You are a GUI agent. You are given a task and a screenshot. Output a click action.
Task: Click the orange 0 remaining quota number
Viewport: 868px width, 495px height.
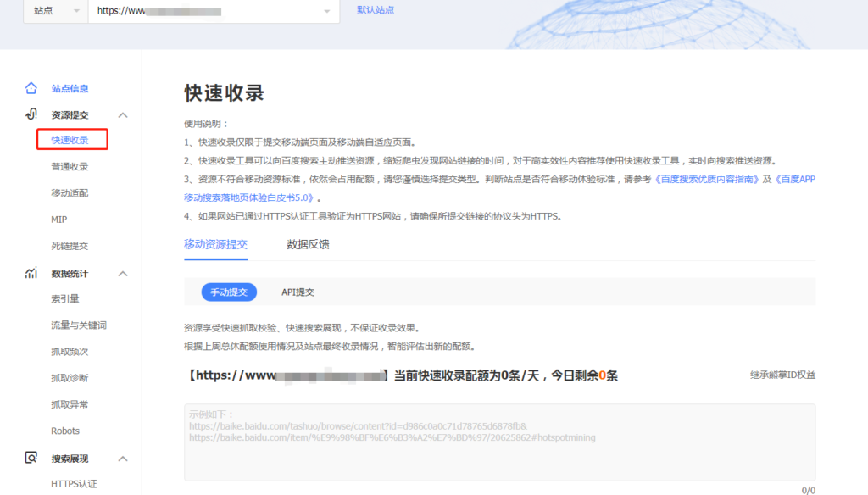click(x=603, y=375)
